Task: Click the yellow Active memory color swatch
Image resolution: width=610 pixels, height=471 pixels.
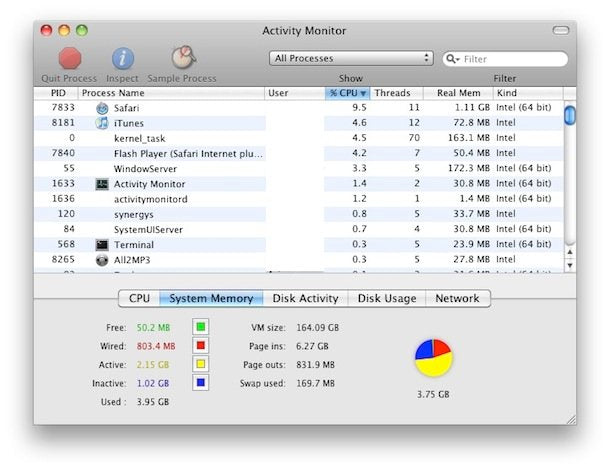Action: [x=200, y=364]
